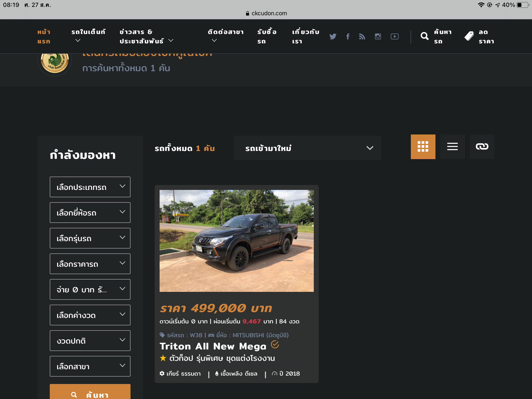The width and height of the screenshot is (532, 399).
Task: Switch to list view layout
Action: coord(452,147)
